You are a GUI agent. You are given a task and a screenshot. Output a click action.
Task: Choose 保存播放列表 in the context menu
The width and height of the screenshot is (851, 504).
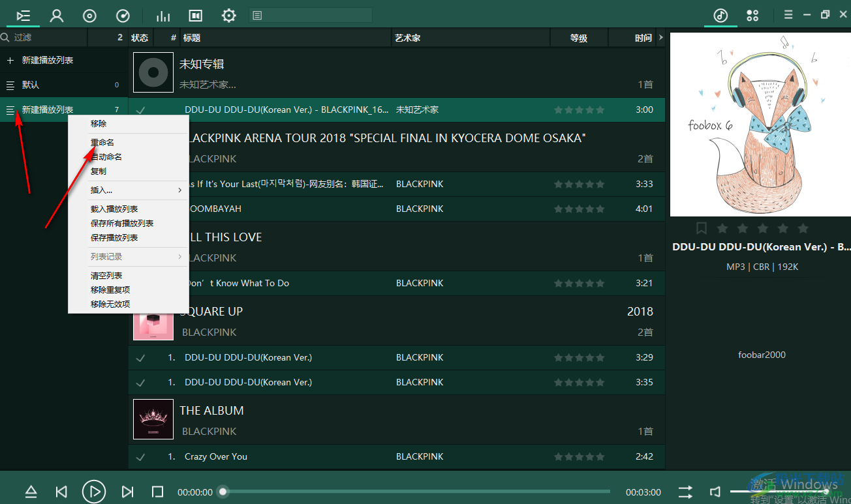click(114, 237)
